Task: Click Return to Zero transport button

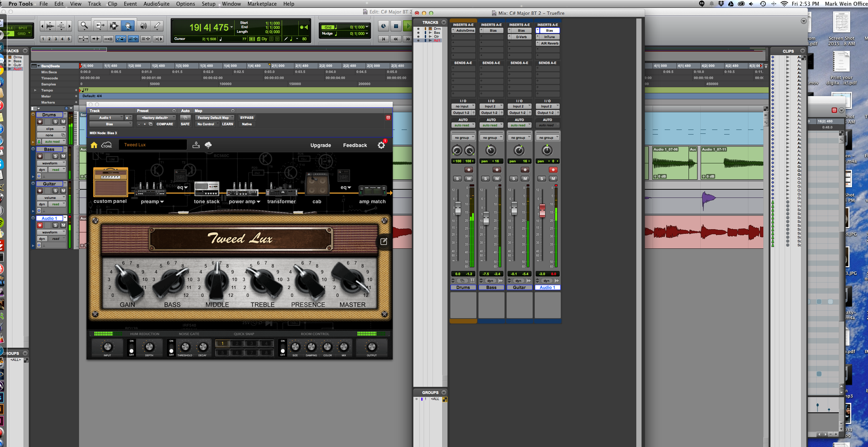Action: coord(383,39)
